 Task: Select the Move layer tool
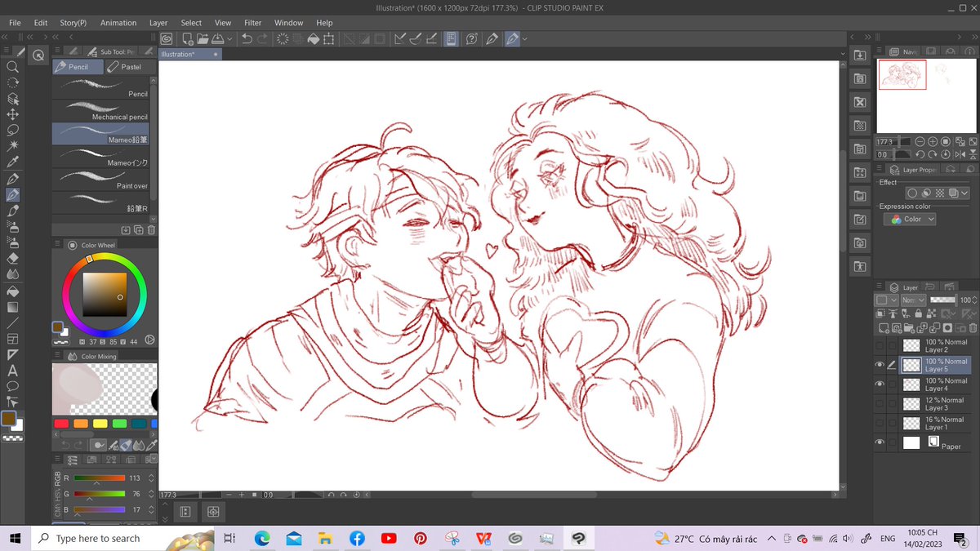[x=12, y=114]
